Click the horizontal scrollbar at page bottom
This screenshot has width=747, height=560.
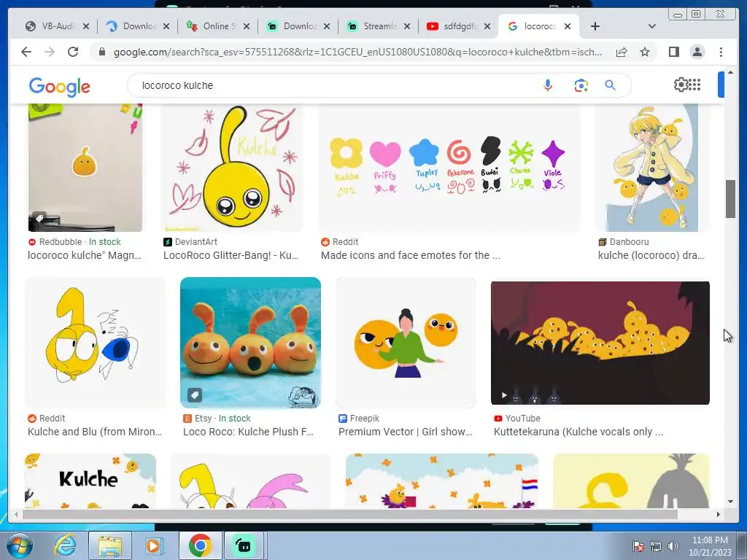(350, 514)
